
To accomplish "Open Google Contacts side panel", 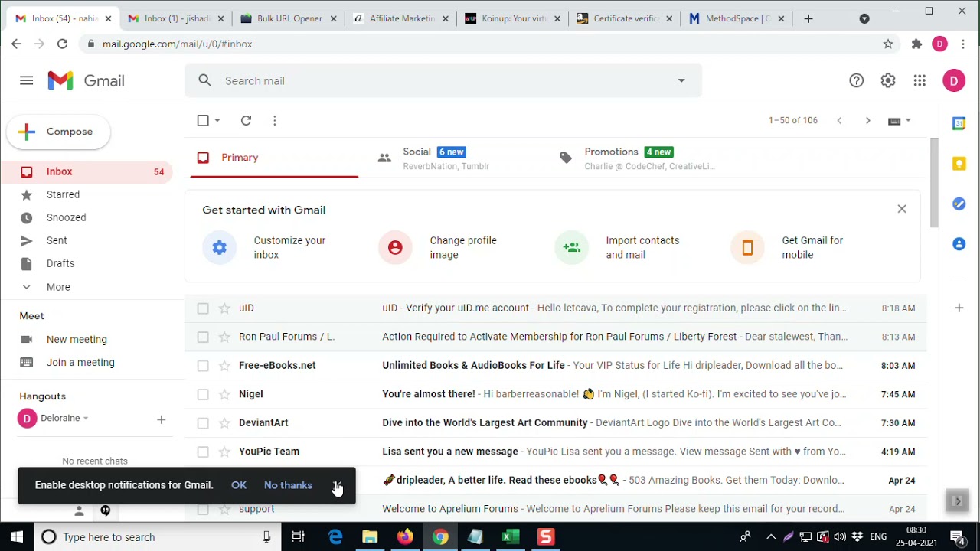I will tap(959, 243).
